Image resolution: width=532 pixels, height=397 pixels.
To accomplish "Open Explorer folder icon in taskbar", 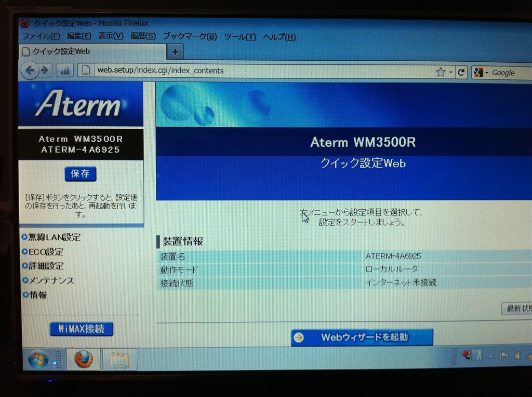I will [120, 360].
